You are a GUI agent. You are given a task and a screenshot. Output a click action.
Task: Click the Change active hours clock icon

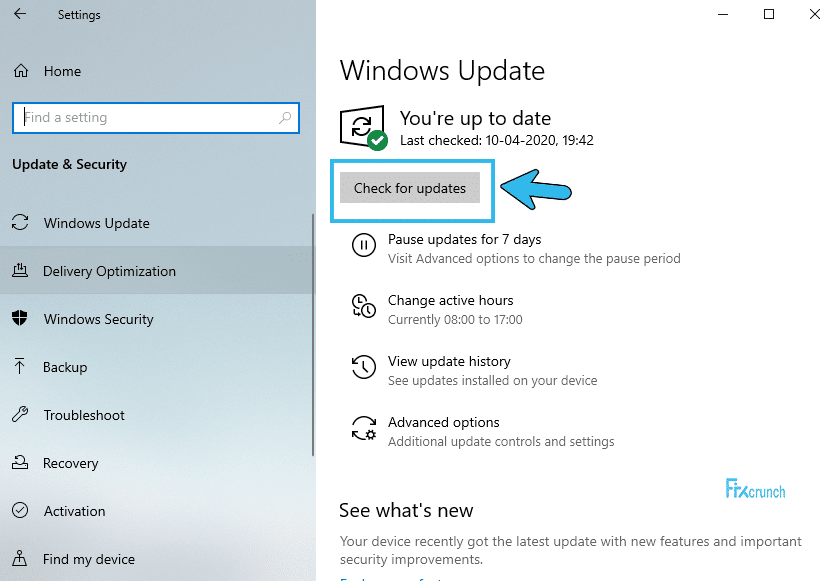(x=364, y=306)
